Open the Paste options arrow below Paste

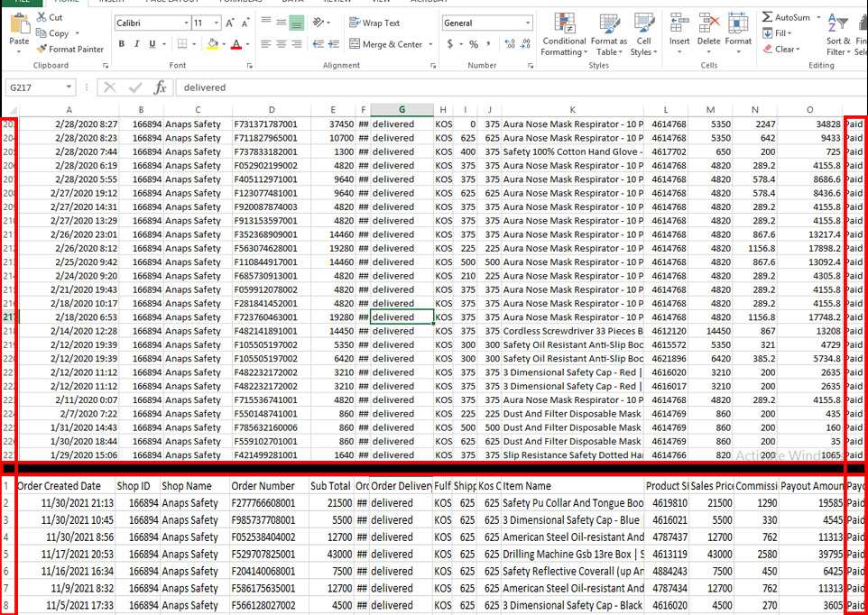tap(19, 51)
